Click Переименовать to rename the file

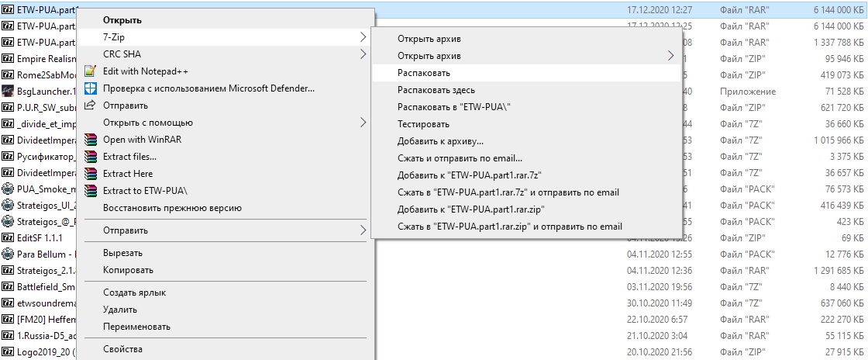pyautogui.click(x=137, y=327)
